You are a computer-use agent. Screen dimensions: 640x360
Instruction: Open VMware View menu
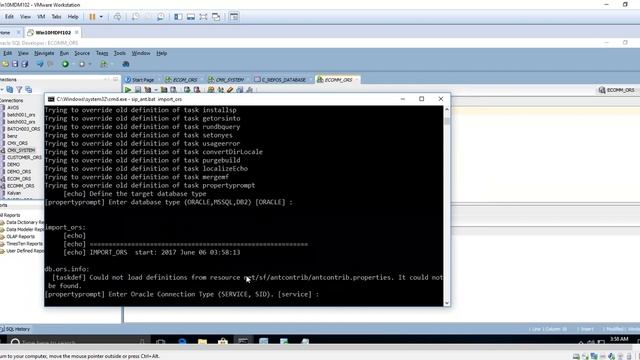coord(25,17)
